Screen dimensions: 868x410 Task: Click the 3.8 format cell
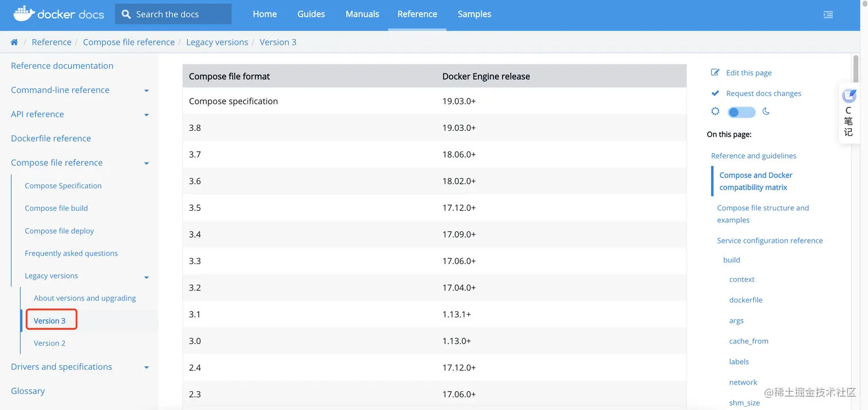pos(195,127)
